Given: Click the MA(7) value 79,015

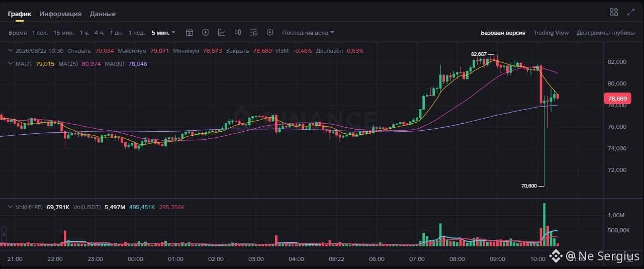Looking at the screenshot, I should coord(45,64).
